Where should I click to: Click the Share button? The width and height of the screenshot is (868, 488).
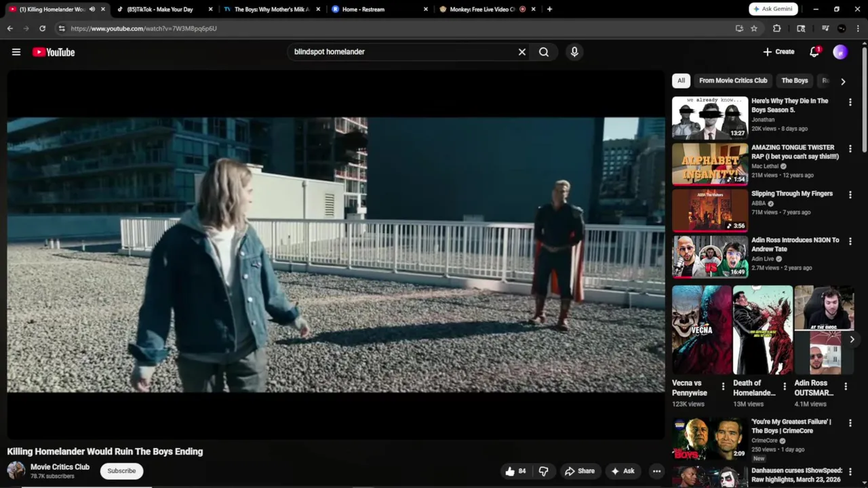coord(580,471)
